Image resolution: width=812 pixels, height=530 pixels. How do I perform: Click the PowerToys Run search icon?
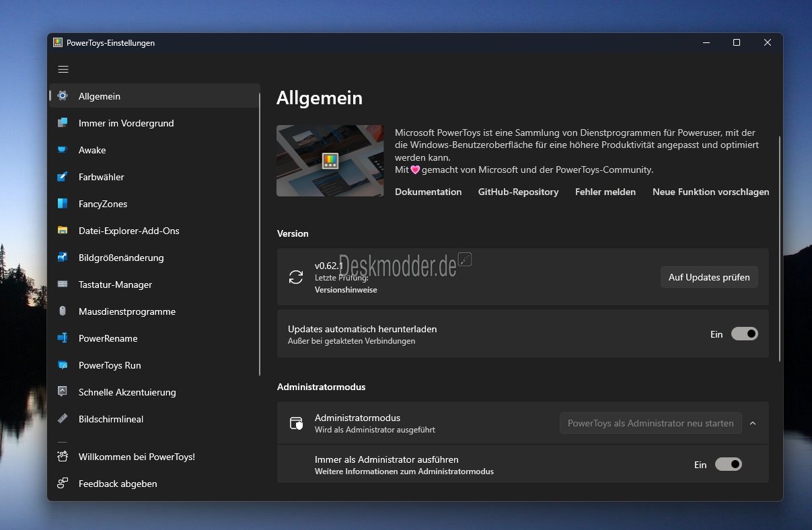[63, 365]
